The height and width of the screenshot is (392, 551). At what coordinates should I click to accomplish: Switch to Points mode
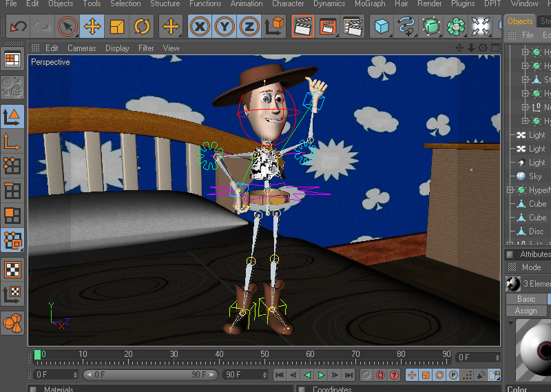(x=12, y=165)
